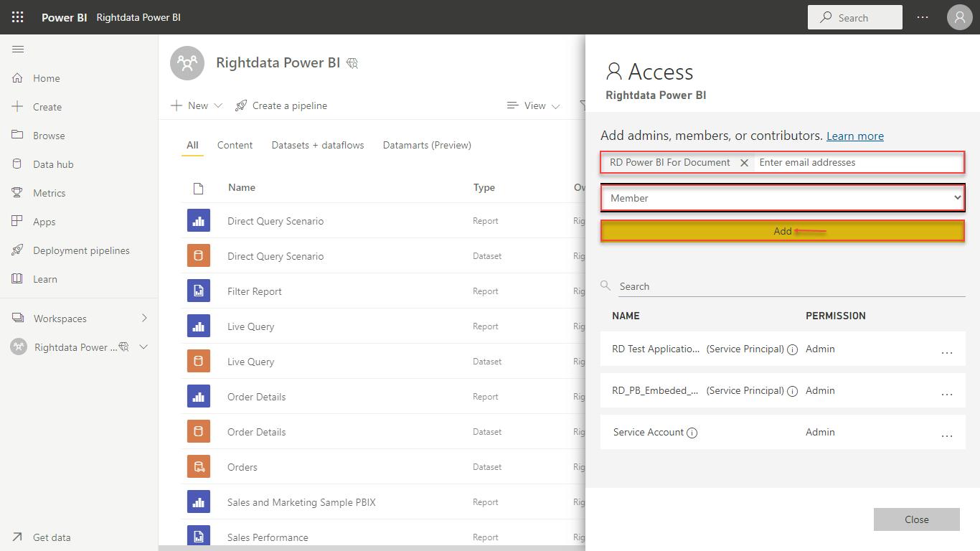Open the Learn more link
Image resolution: width=980 pixels, height=551 pixels.
pos(854,136)
